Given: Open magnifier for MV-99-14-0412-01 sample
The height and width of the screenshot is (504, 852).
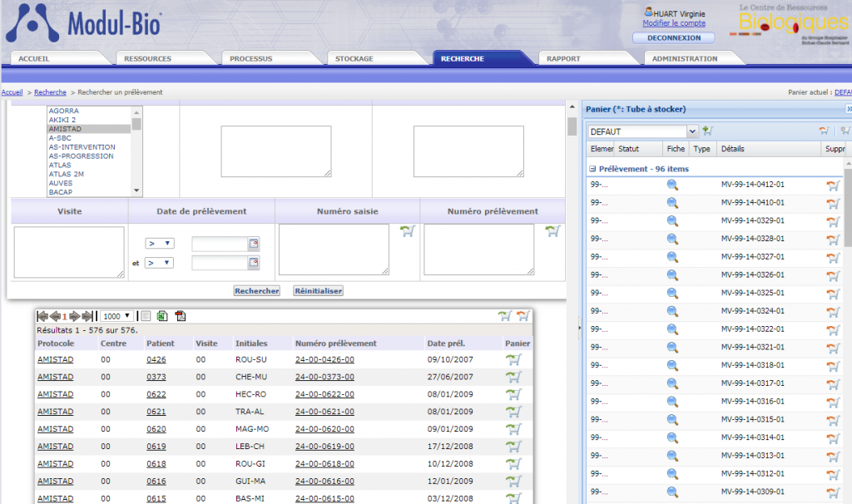Looking at the screenshot, I should click(672, 185).
